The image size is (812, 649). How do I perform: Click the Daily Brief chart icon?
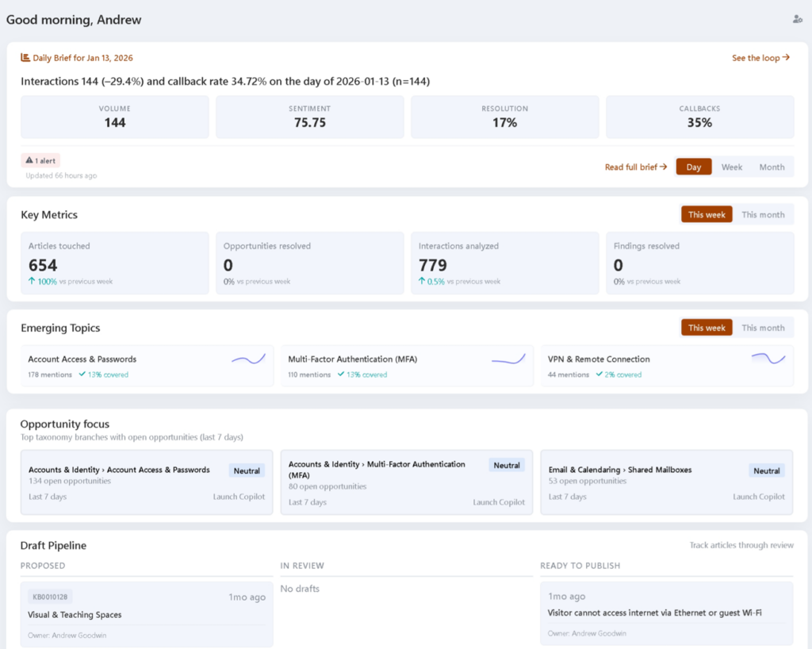[x=25, y=58]
